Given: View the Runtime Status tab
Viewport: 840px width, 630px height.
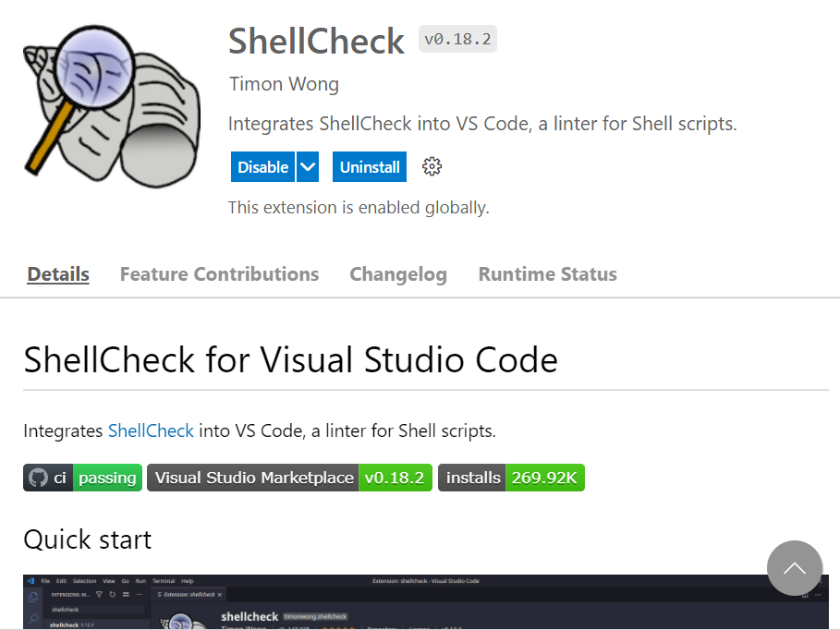Looking at the screenshot, I should [x=547, y=273].
